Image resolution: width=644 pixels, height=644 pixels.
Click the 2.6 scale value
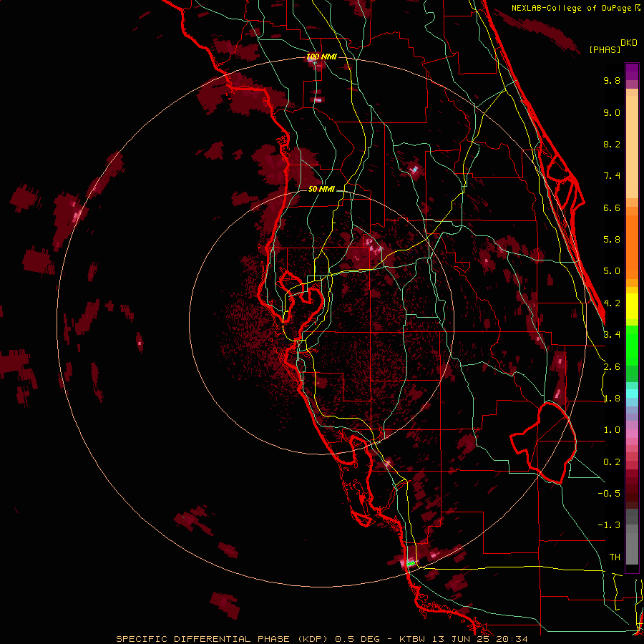[612, 367]
